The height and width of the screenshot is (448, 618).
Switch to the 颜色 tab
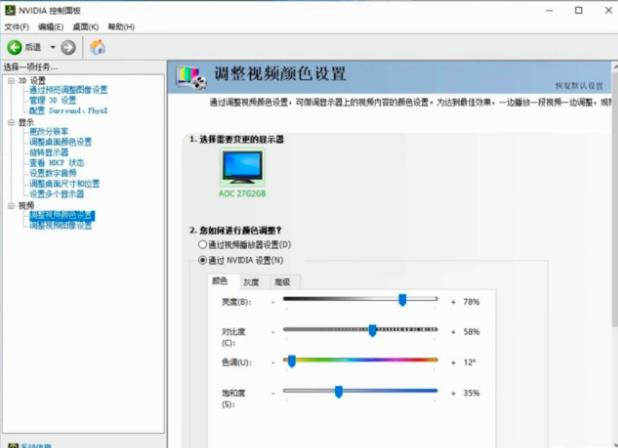pyautogui.click(x=220, y=281)
